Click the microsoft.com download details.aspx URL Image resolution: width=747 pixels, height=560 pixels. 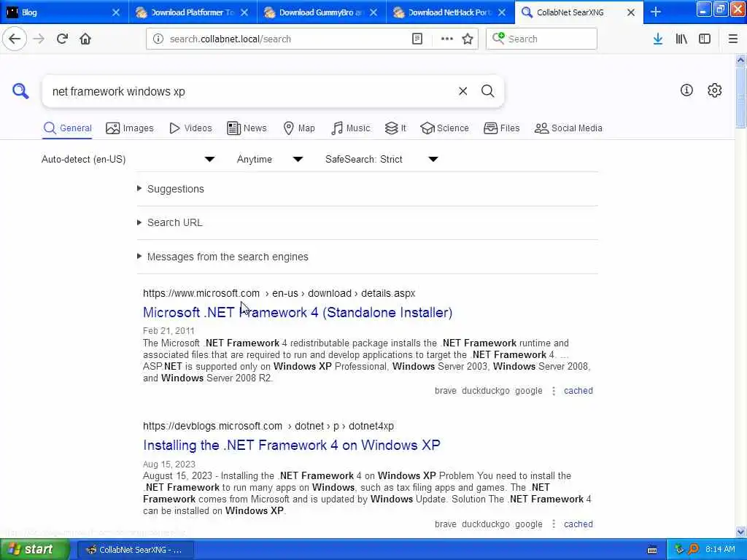pyautogui.click(x=279, y=293)
